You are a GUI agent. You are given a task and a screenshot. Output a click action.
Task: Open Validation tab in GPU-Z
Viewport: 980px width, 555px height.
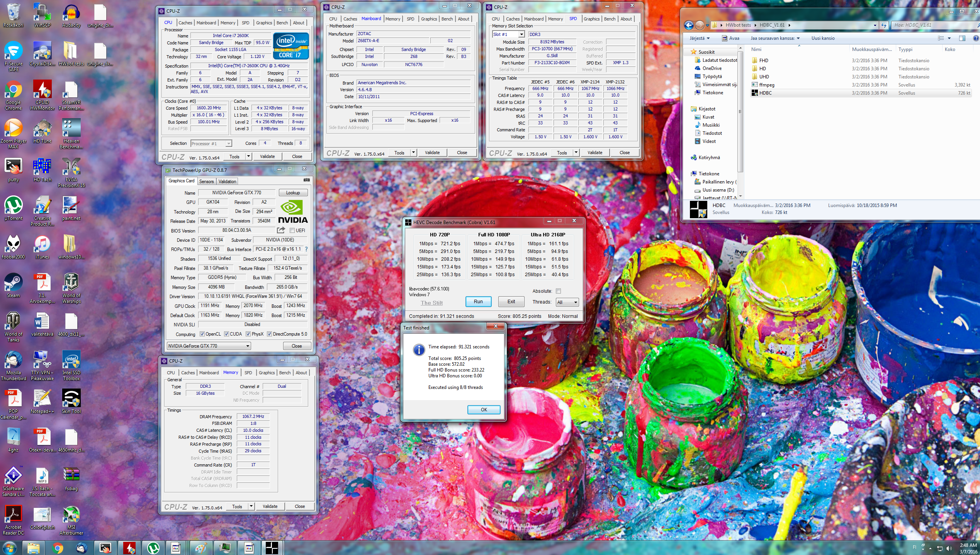click(x=227, y=182)
